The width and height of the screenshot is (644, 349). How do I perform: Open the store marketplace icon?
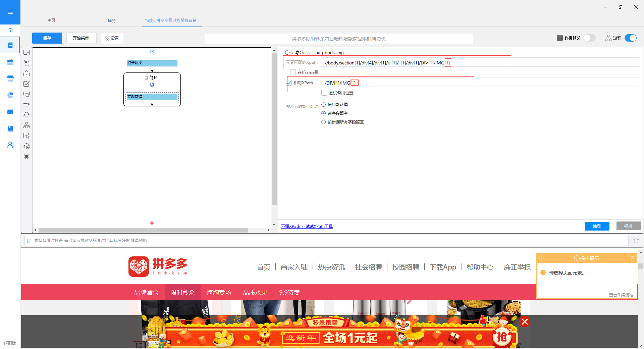point(10,79)
